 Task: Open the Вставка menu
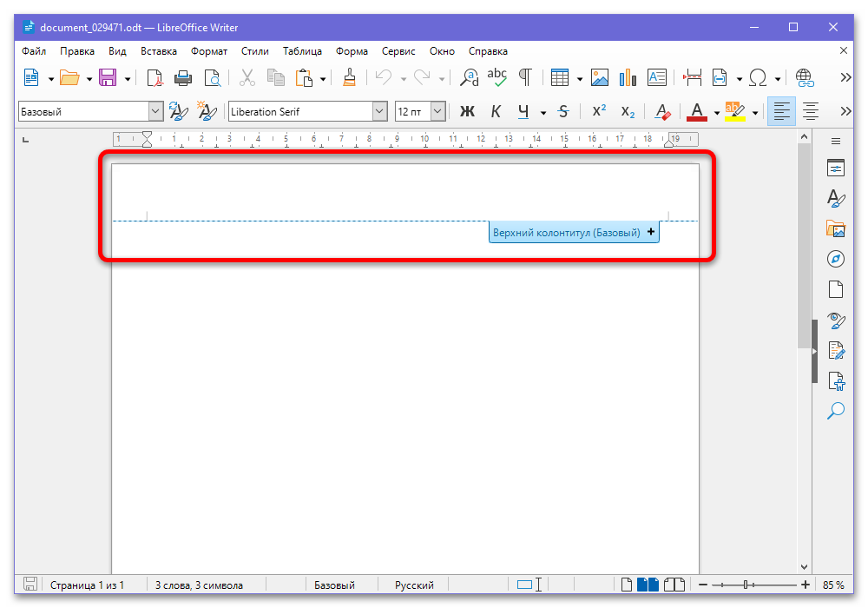158,51
